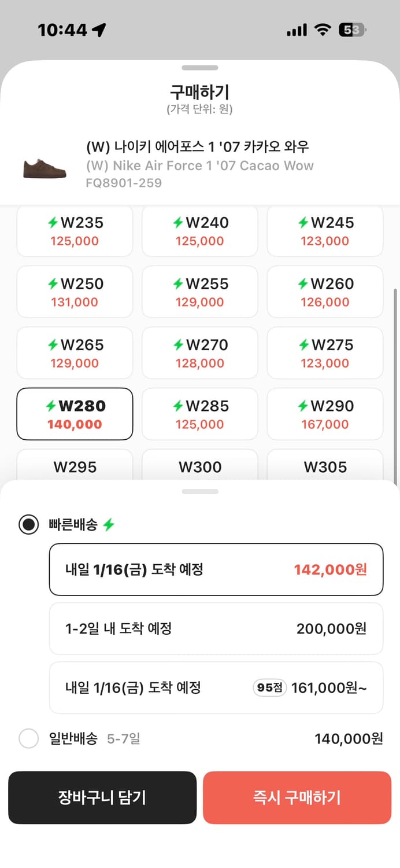Image resolution: width=400 pixels, height=868 pixels.
Task: Select the 200,000원 1-2 day delivery option
Action: pyautogui.click(x=216, y=628)
